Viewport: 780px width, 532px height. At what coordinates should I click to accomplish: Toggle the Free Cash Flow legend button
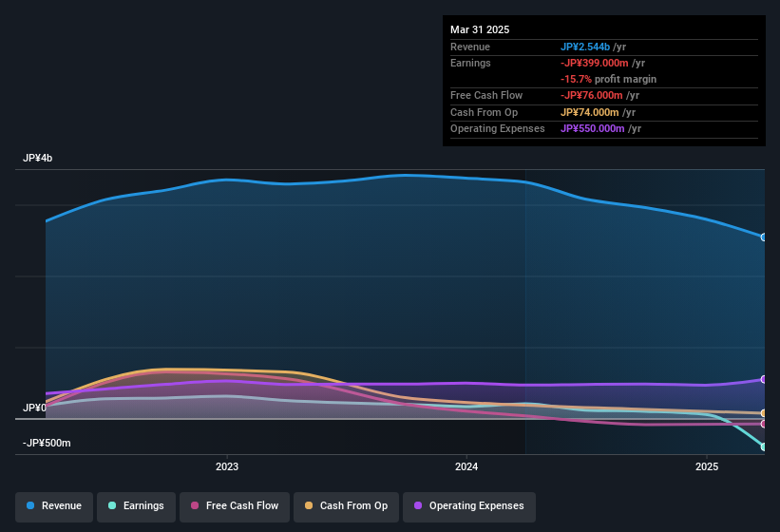tap(235, 506)
